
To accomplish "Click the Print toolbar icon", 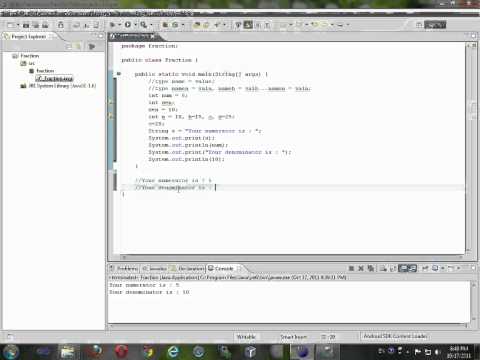I will [x=45, y=25].
